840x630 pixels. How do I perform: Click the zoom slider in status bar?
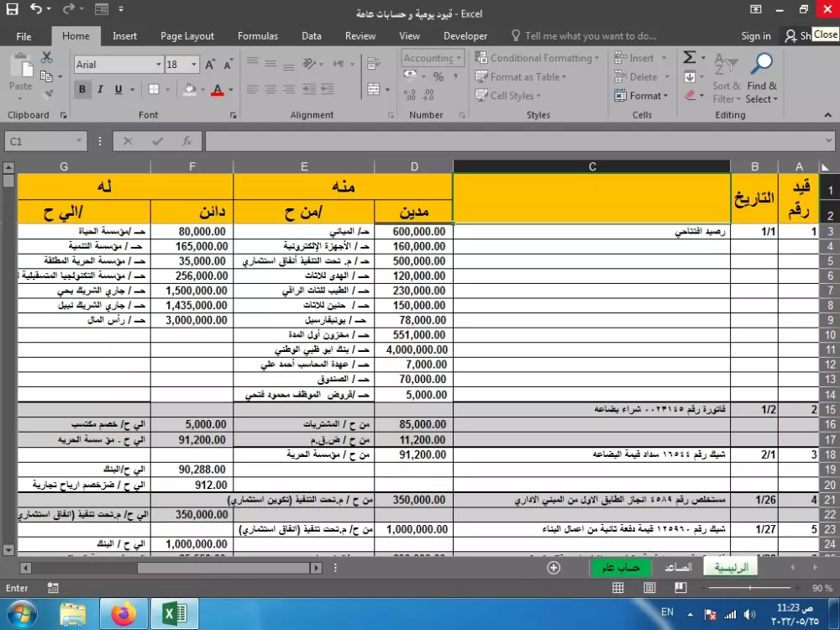pos(750,588)
